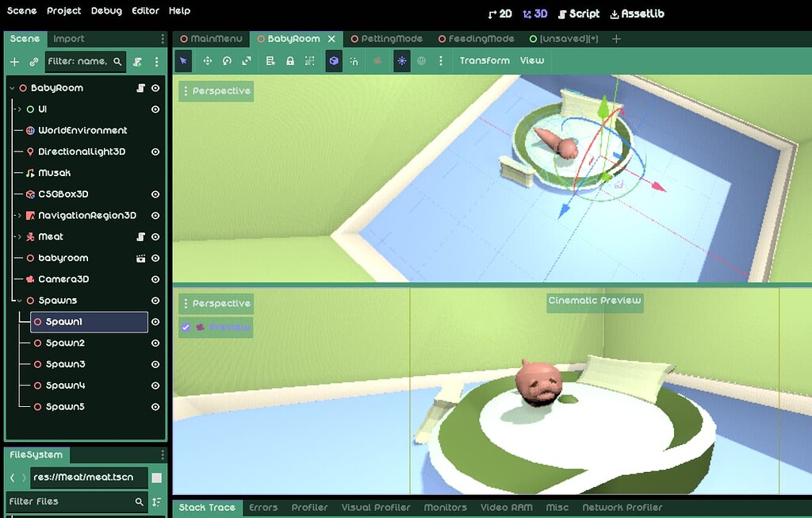Switch to the FeedingMode scene tab
The image size is (812, 518).
pyautogui.click(x=476, y=39)
